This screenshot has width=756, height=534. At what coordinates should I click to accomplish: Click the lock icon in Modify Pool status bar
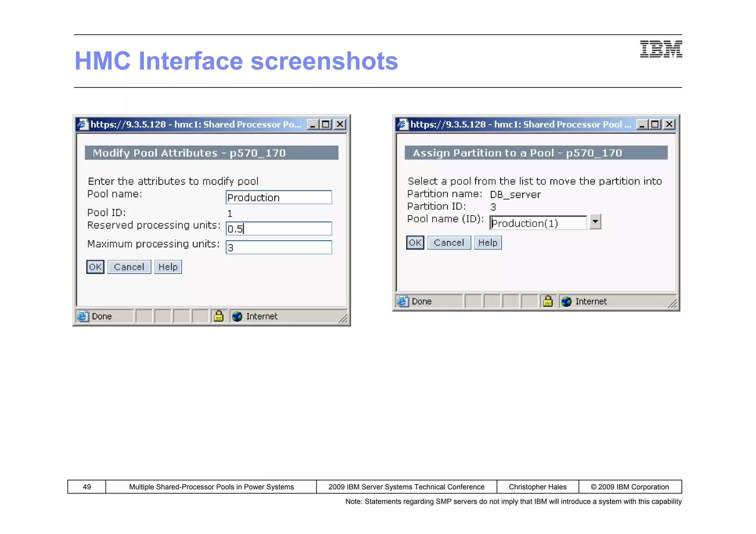[219, 316]
